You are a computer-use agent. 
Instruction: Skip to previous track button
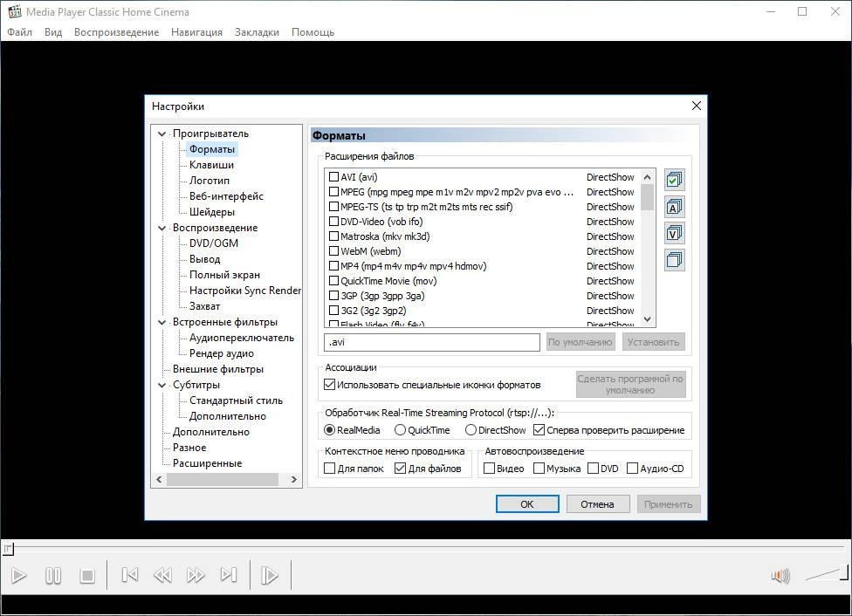coord(129,575)
